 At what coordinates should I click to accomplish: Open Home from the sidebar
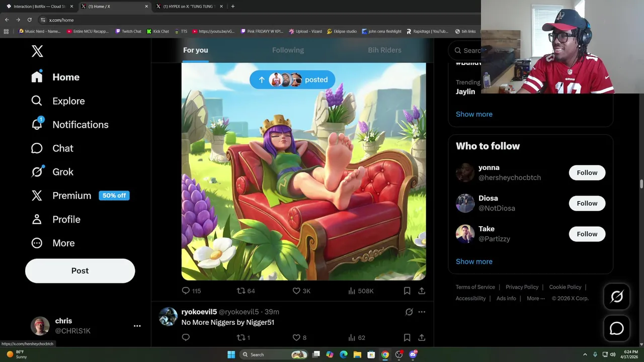pos(55,77)
